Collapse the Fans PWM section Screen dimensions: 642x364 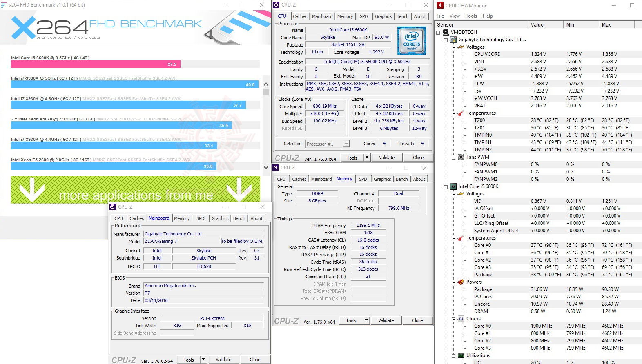click(x=453, y=157)
